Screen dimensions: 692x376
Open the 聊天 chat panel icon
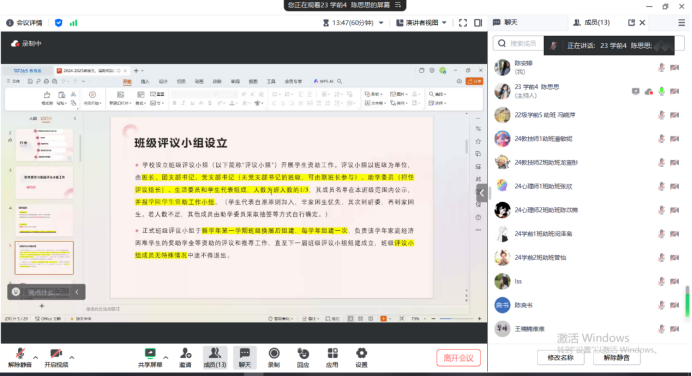tap(244, 357)
